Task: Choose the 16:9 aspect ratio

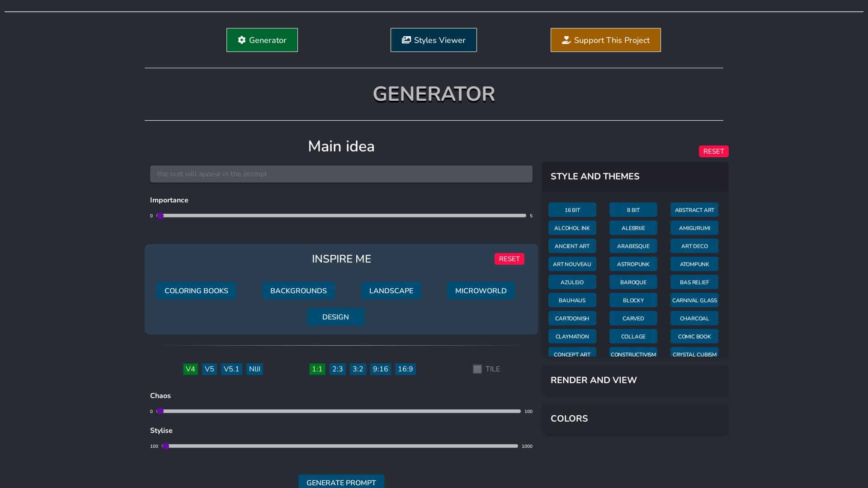Action: click(x=405, y=369)
